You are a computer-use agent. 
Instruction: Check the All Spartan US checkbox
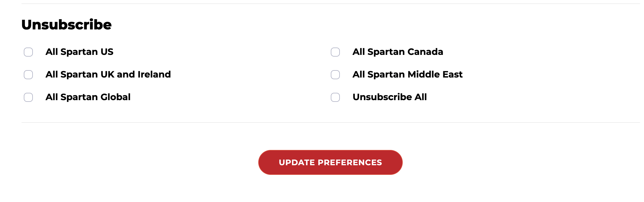click(x=28, y=52)
